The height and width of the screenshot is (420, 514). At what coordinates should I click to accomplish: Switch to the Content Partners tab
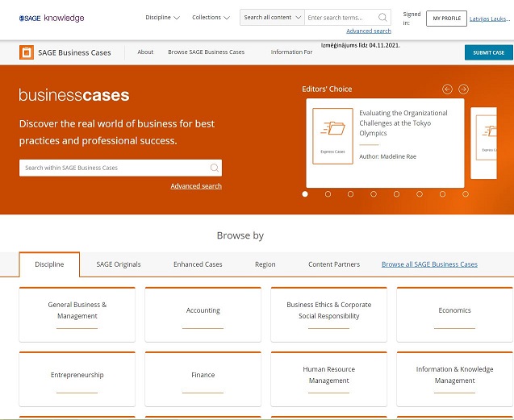pos(334,264)
